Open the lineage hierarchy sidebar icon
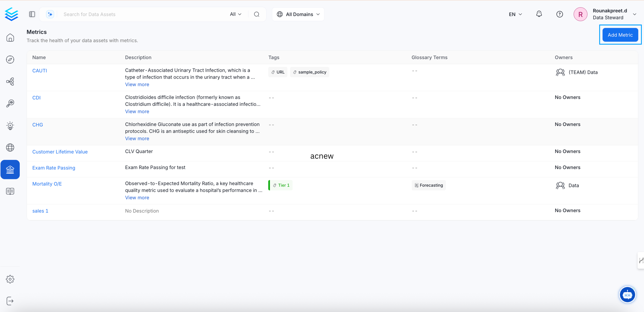The height and width of the screenshot is (312, 644). point(10,81)
